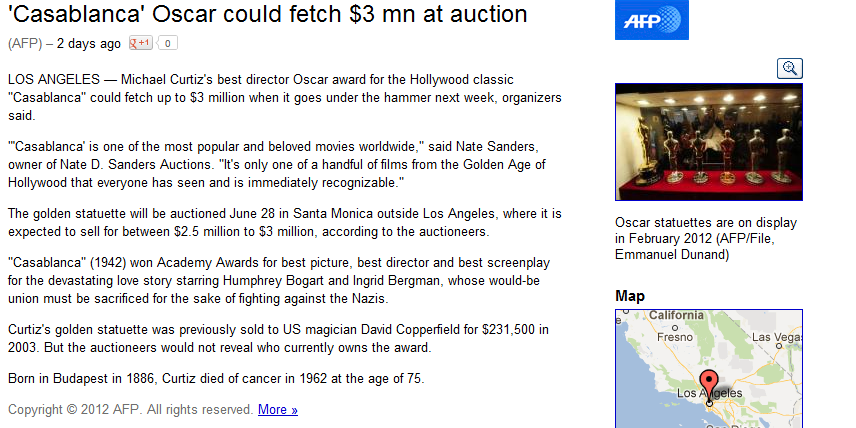
Task: Click the Emmanuel Dunand photo caption
Action: tap(706, 239)
